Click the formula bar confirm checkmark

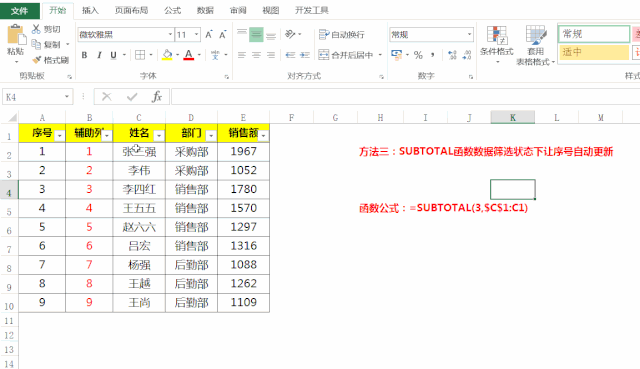click(132, 97)
